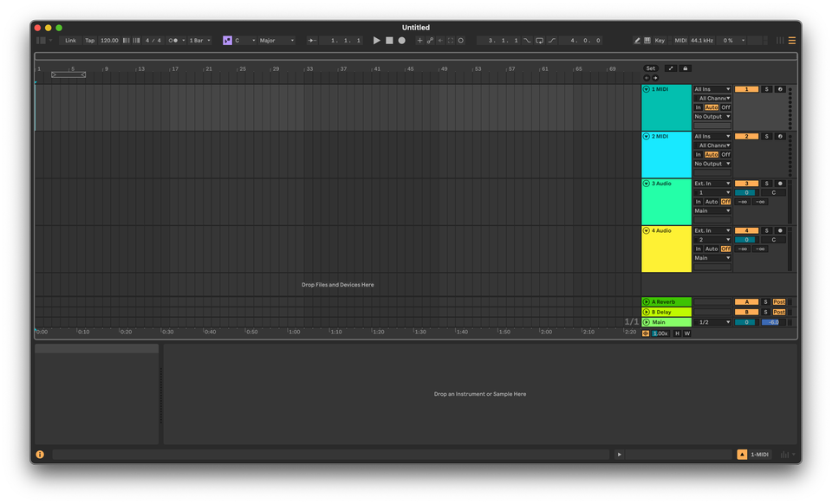This screenshot has width=832, height=504.
Task: Switch monitoring to In on the 1 MIDI track
Action: click(698, 107)
